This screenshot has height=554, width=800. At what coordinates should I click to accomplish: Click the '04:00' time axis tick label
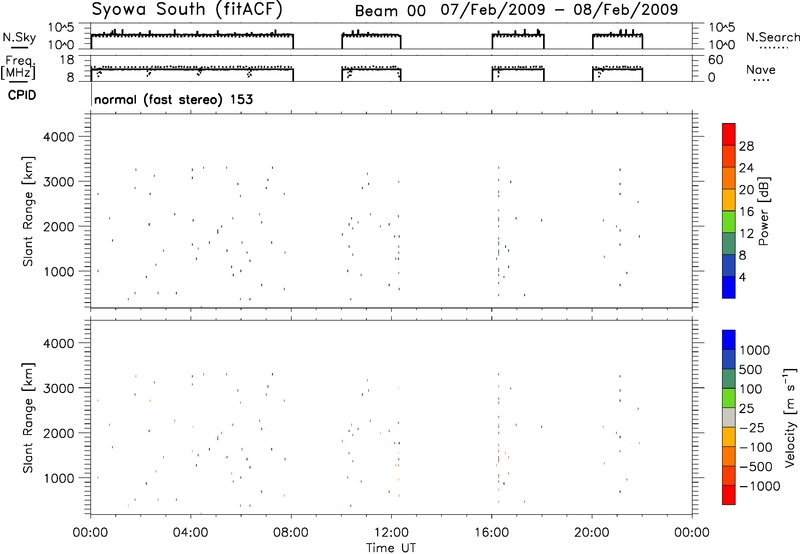coord(191,533)
